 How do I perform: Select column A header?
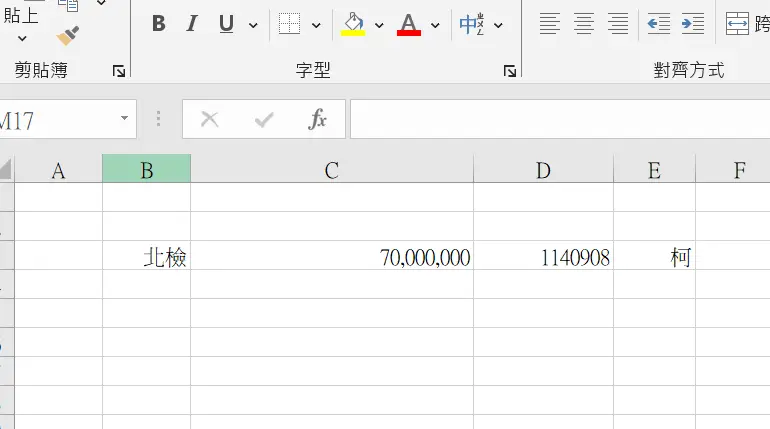click(x=58, y=170)
